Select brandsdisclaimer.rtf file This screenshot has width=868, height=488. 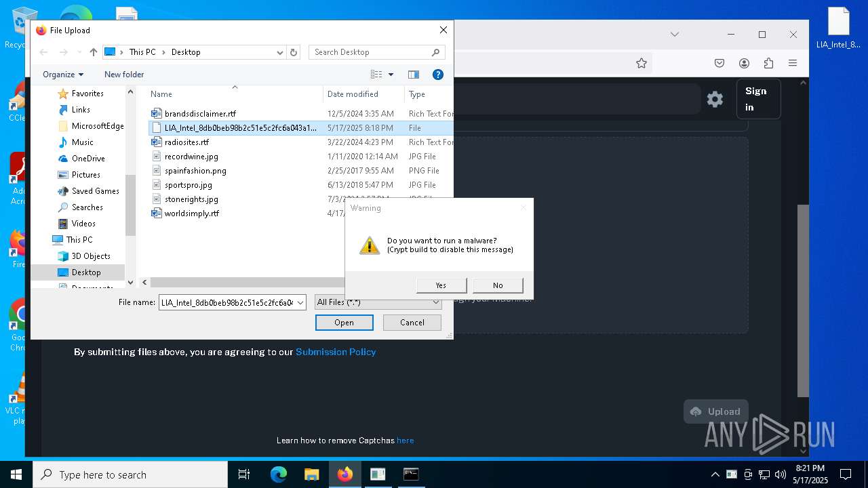tap(200, 114)
